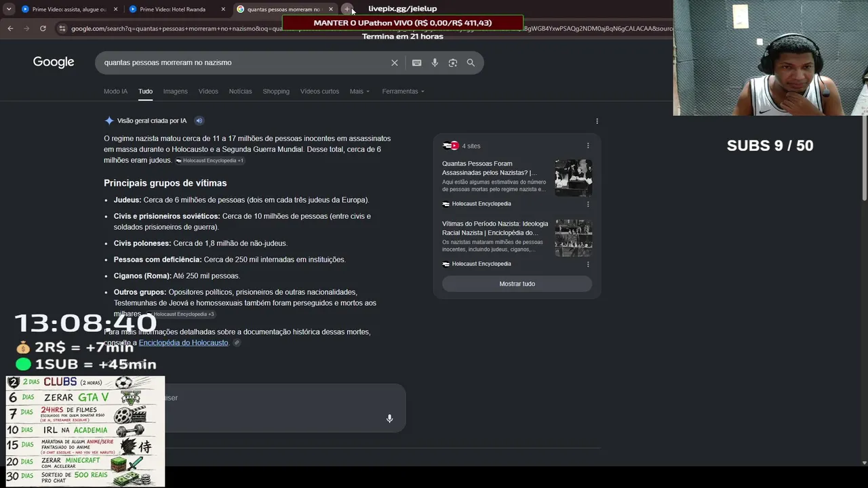Use the microphone in the follow-up box
This screenshot has width=868, height=488.
click(x=389, y=419)
